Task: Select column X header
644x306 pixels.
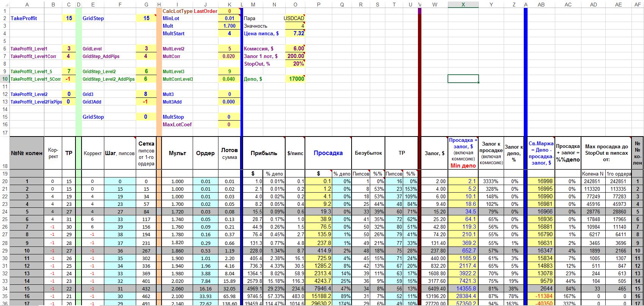Action: point(463,5)
